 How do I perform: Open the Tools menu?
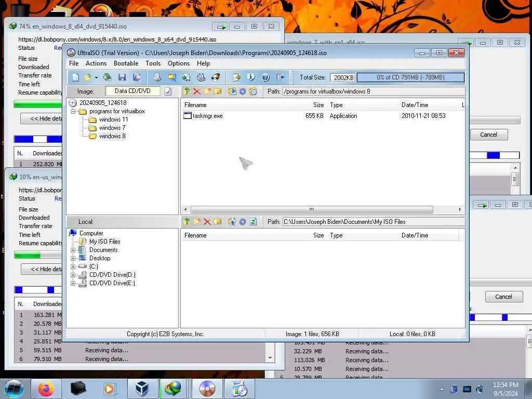coord(153,63)
